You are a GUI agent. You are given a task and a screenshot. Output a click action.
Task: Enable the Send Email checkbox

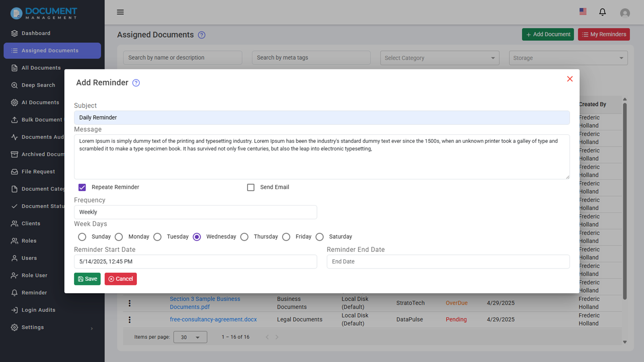(251, 187)
